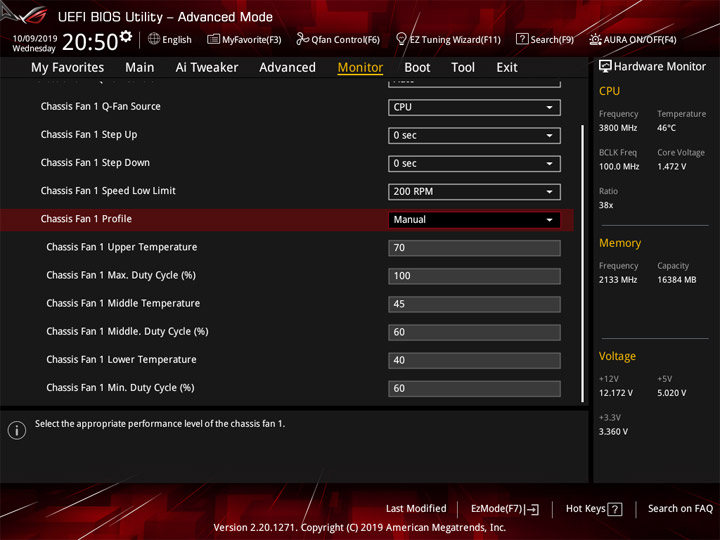Click the Hot Keys question mark icon

point(615,509)
